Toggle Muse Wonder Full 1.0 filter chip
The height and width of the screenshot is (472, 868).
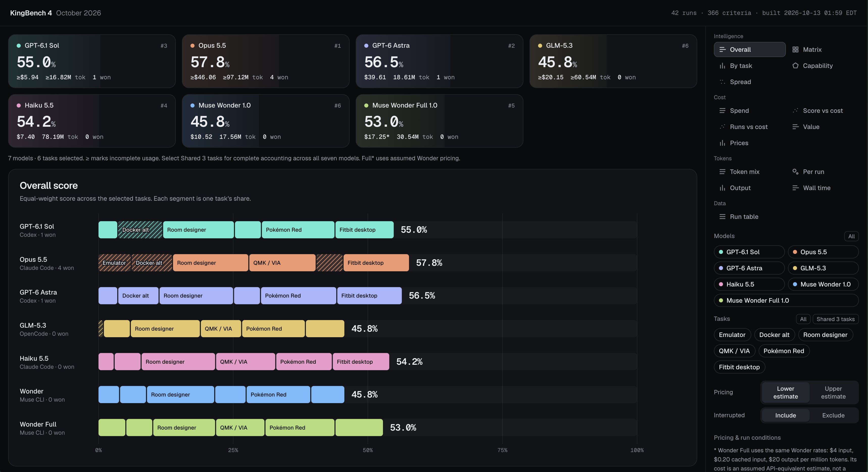786,300
